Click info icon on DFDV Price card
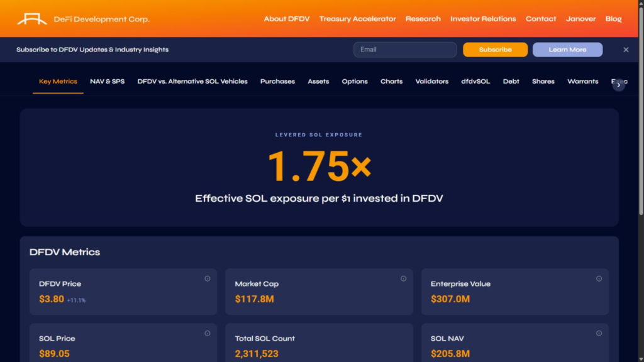The width and height of the screenshot is (644, 362). click(208, 278)
